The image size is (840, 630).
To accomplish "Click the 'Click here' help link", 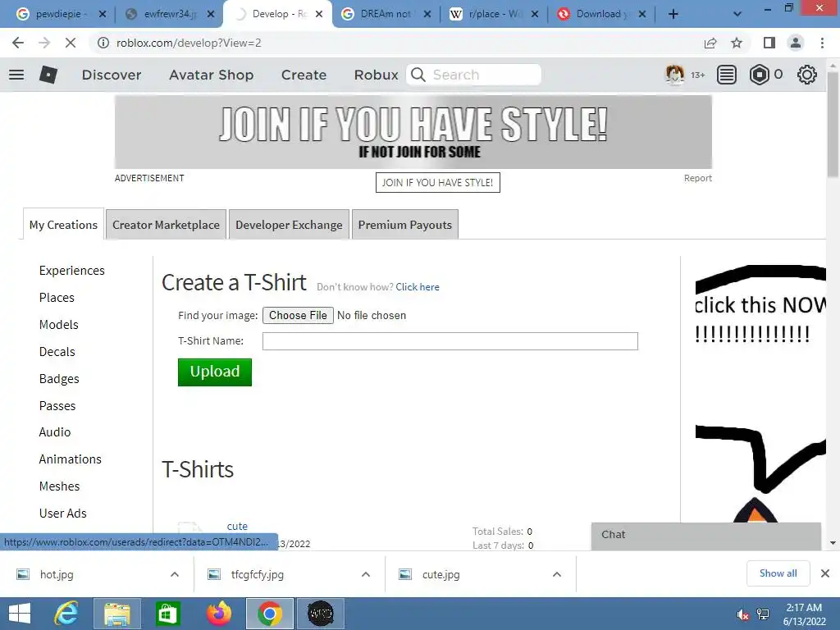I will coord(418,286).
